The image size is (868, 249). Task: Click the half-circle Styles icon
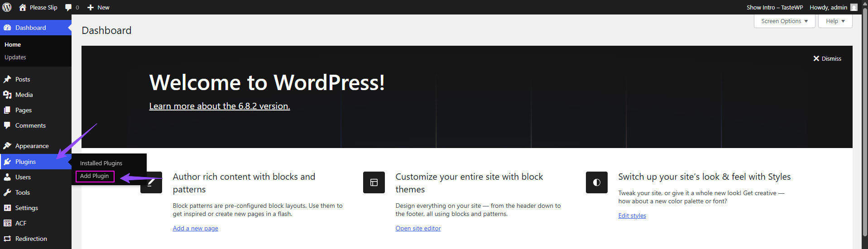coord(597,182)
